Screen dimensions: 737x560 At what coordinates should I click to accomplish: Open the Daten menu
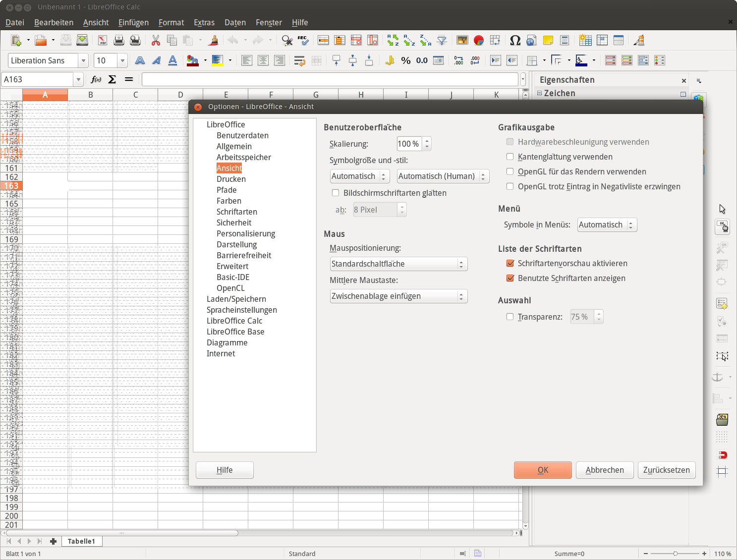(x=235, y=22)
